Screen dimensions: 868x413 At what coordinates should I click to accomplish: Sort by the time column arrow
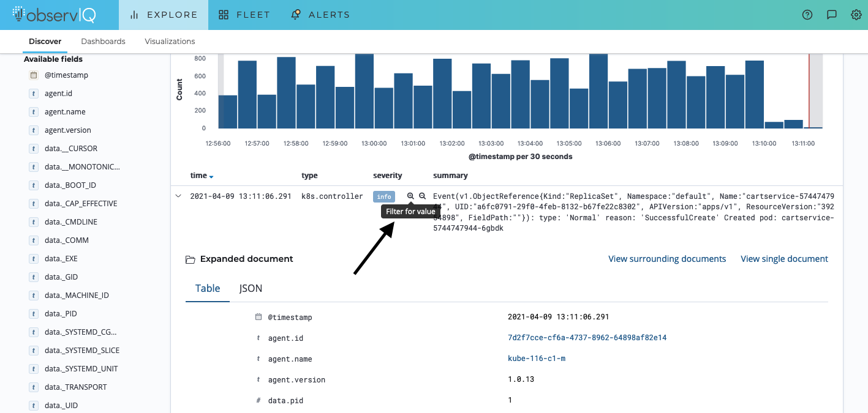tap(211, 177)
